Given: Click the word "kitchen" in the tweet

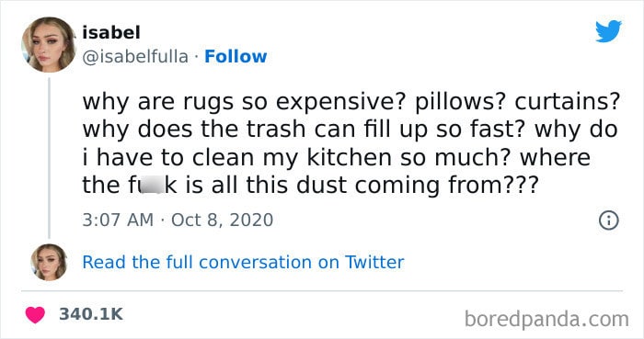Looking at the screenshot, I should point(349,157).
